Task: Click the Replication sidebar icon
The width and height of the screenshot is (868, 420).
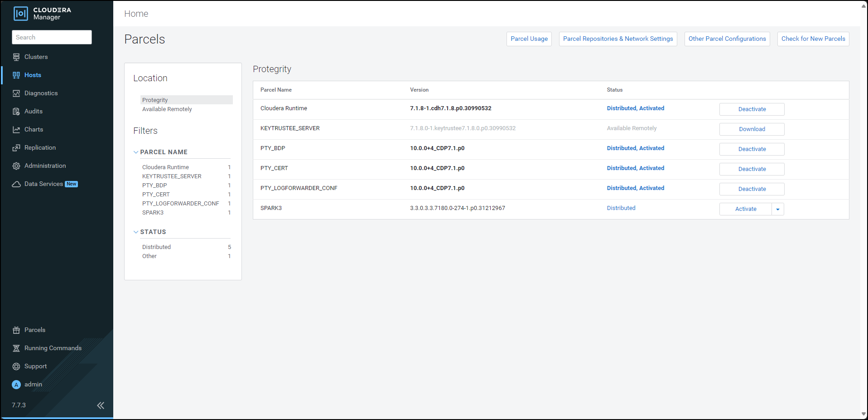Action: tap(16, 148)
